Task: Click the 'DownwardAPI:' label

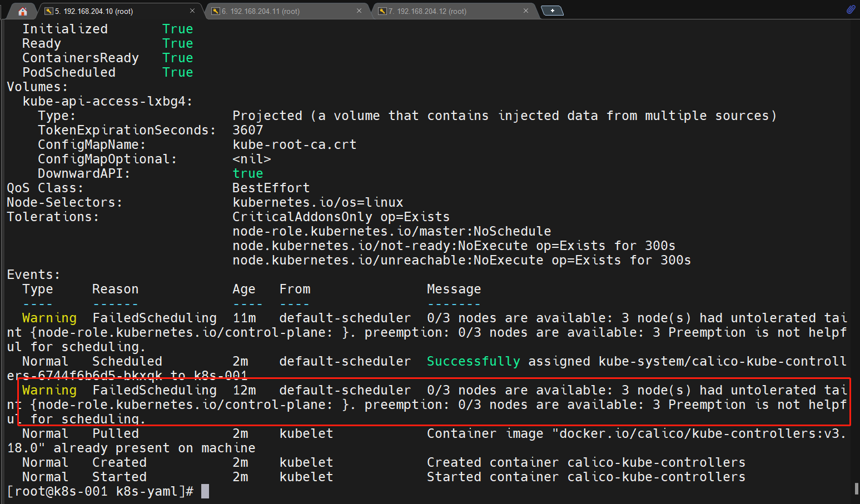Action: point(84,173)
